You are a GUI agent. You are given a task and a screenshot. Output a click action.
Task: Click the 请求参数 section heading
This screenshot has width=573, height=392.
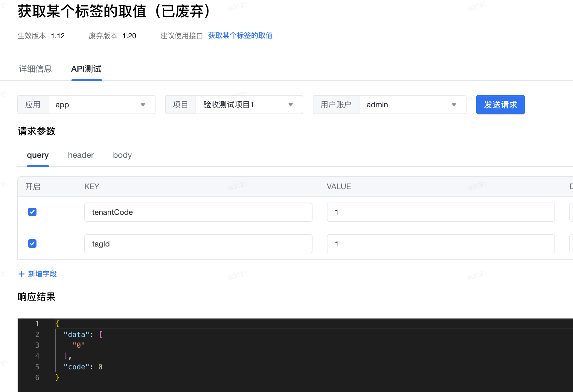tap(36, 131)
